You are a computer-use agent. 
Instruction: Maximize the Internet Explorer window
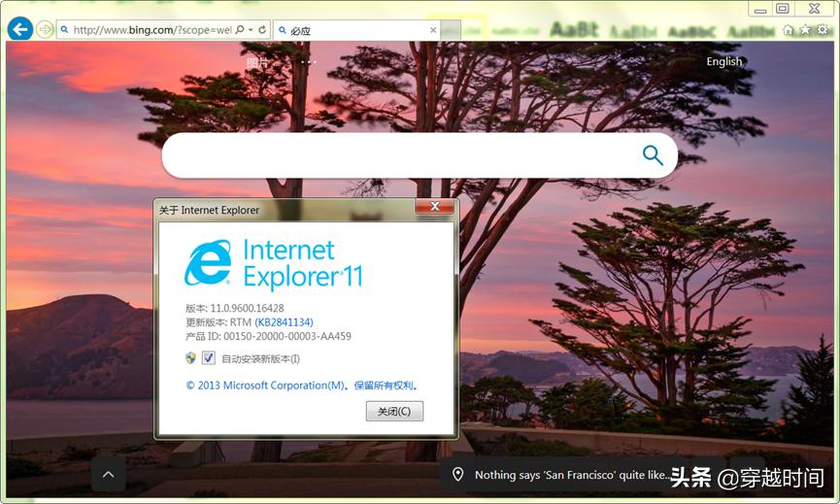783,9
